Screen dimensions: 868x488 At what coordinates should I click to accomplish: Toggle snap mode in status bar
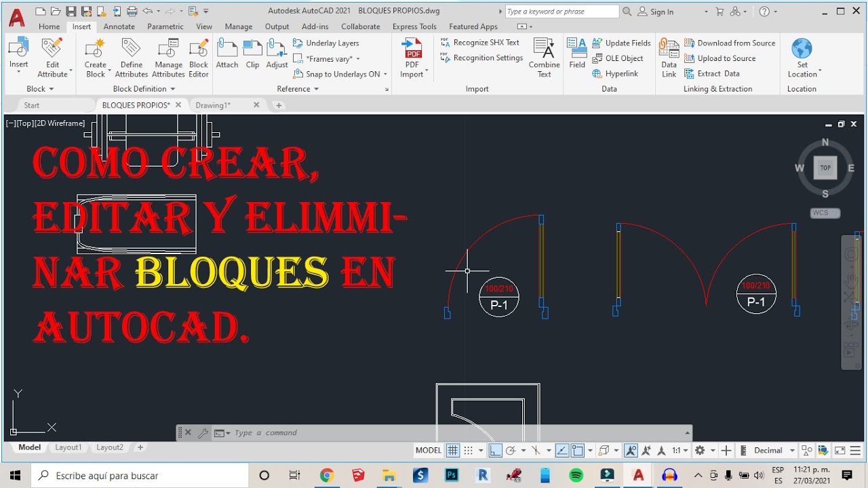click(x=468, y=451)
